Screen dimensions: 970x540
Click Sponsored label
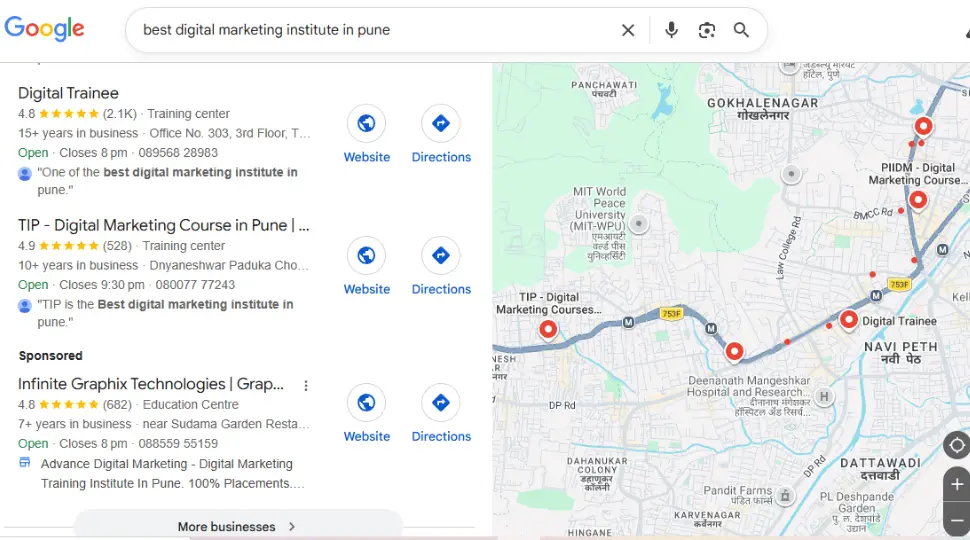tap(51, 356)
